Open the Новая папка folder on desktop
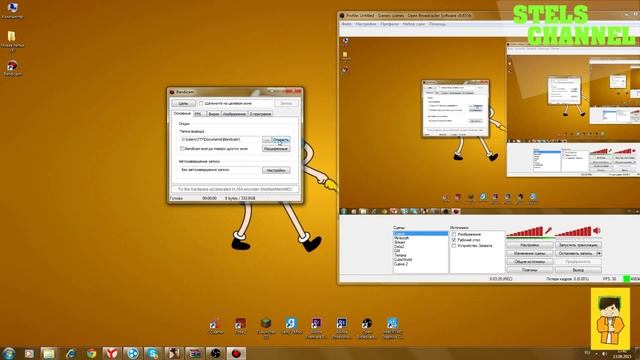 point(12,40)
